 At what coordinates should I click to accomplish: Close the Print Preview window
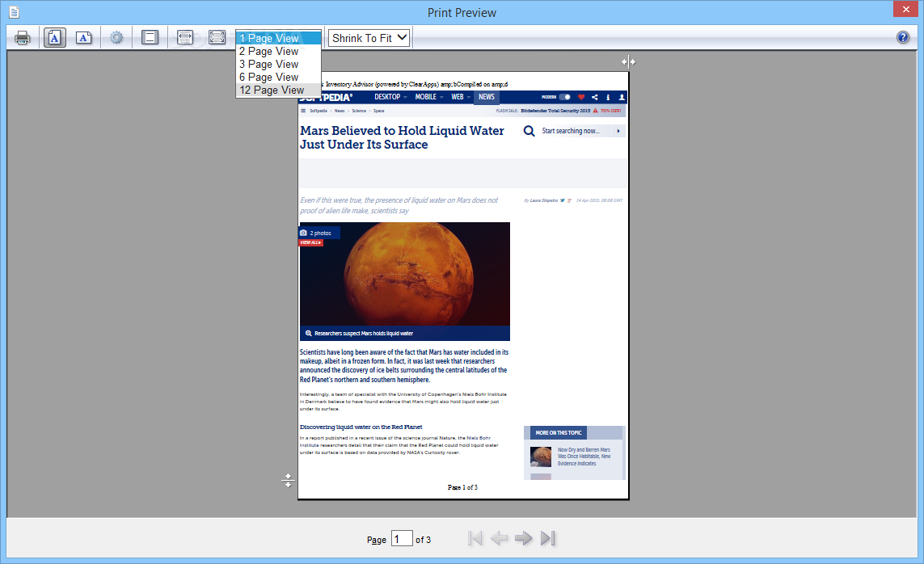tap(905, 9)
